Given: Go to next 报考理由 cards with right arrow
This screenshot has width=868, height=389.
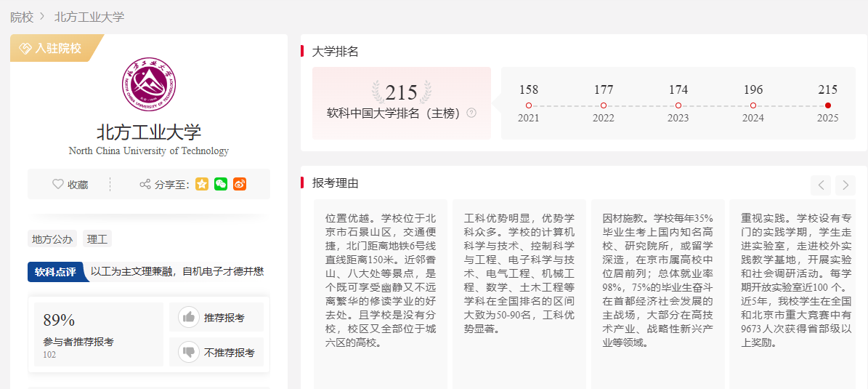Looking at the screenshot, I should coord(845,185).
